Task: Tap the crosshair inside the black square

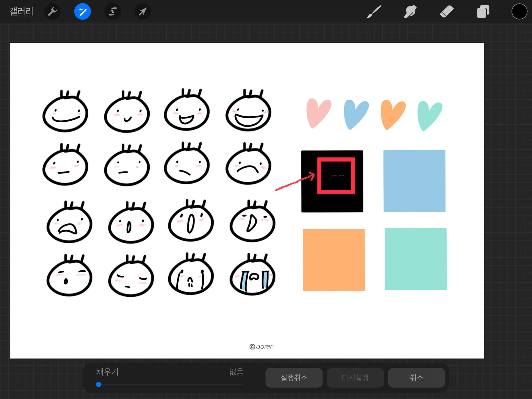Action: point(338,176)
